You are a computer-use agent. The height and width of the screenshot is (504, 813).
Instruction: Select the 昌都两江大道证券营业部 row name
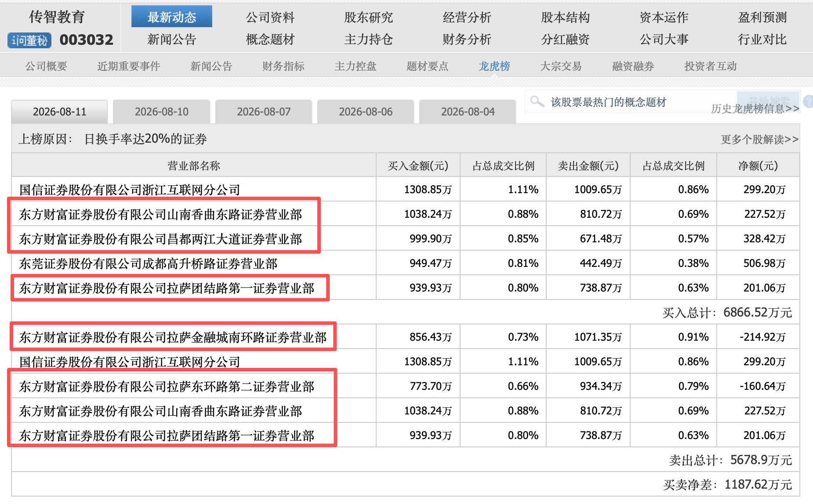161,239
